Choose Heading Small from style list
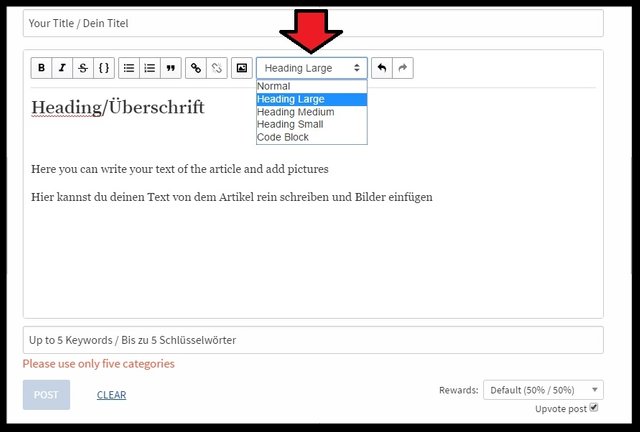Screen dimensions: 640x432 (312, 124)
